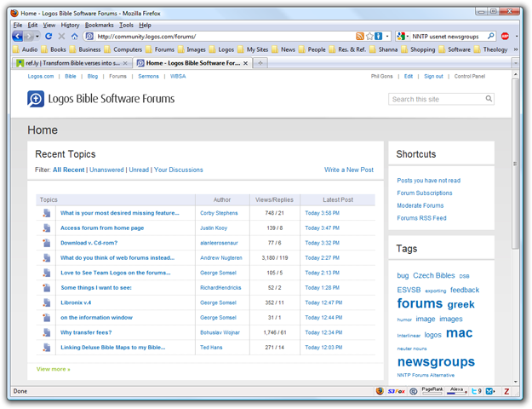Click the red Z status bar icon
Screen dimensions: 532x409
[x=506, y=391]
